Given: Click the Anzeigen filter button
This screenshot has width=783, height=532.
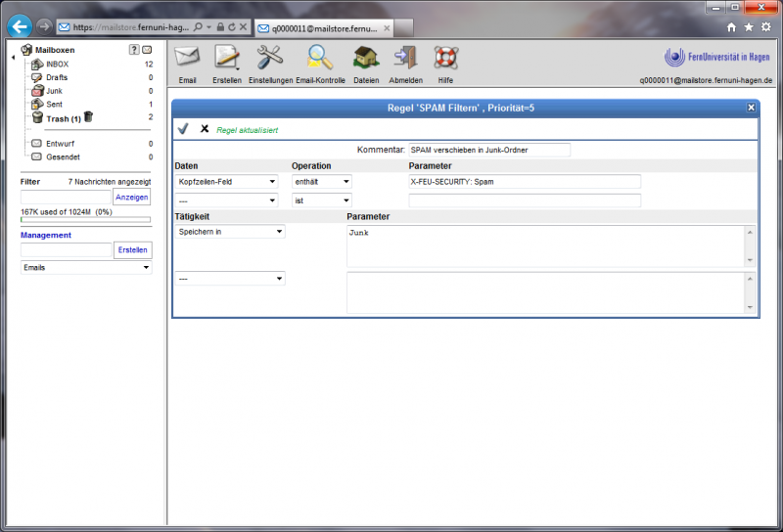Looking at the screenshot, I should pos(132,198).
